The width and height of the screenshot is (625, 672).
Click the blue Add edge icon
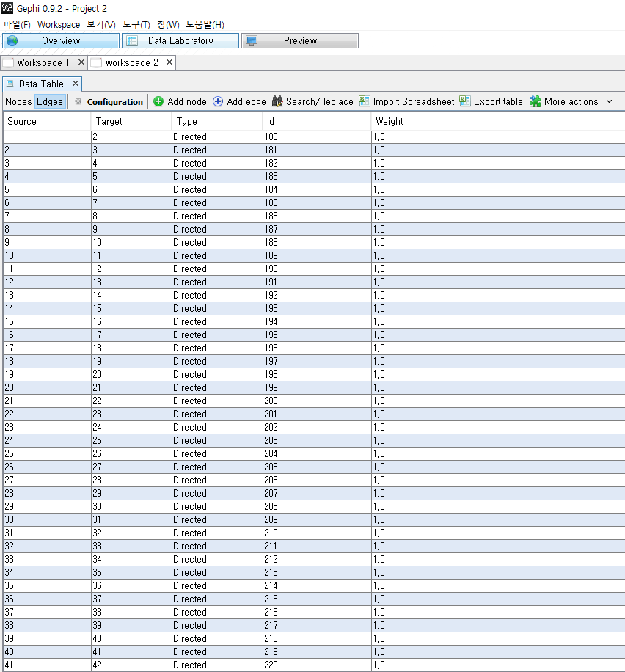[x=218, y=102]
